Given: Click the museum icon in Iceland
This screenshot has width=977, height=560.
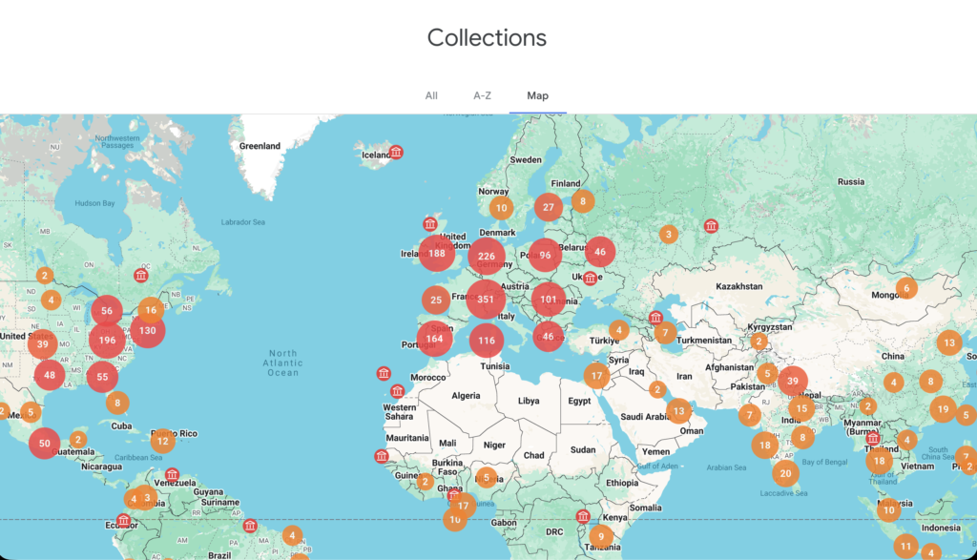Looking at the screenshot, I should [396, 152].
